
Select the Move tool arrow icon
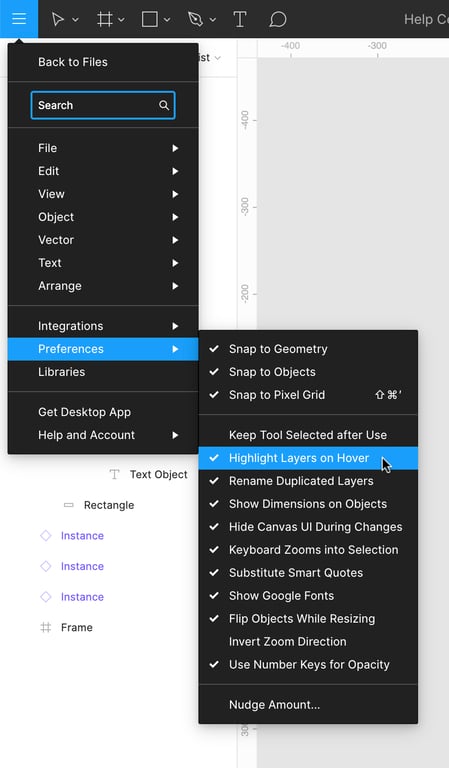58,19
